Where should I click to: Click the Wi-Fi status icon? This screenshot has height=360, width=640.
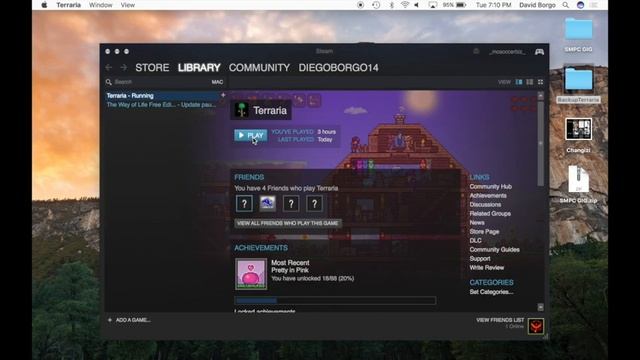(404, 5)
